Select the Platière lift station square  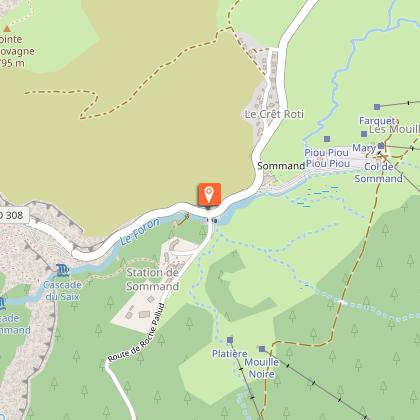coord(230,340)
